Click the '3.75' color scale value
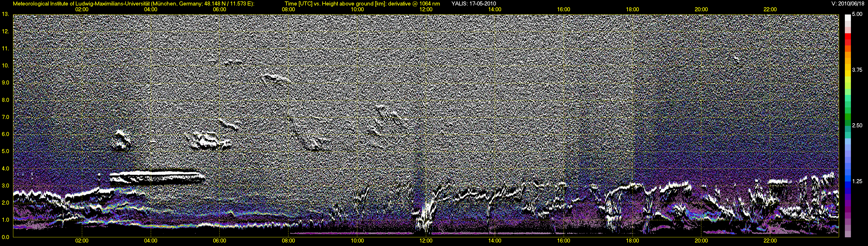The height and width of the screenshot is (246, 868). point(857,70)
